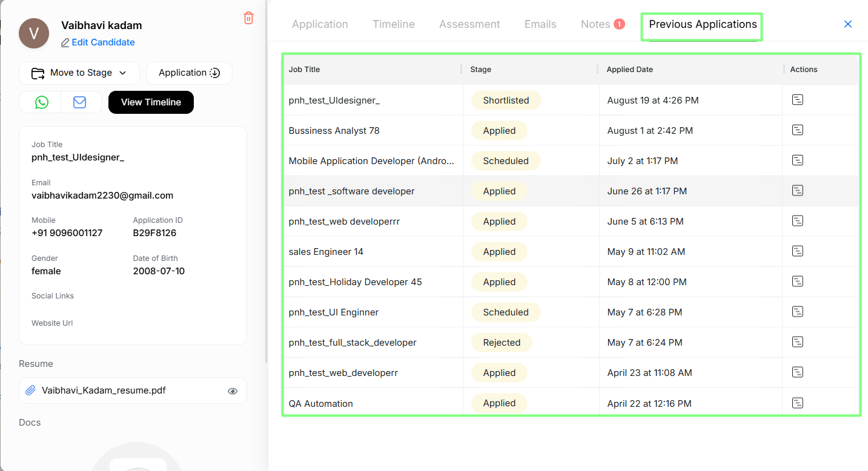Open action icon for Bussiness Analyst 78 row
Screen dimensions: 868x471
[798, 130]
